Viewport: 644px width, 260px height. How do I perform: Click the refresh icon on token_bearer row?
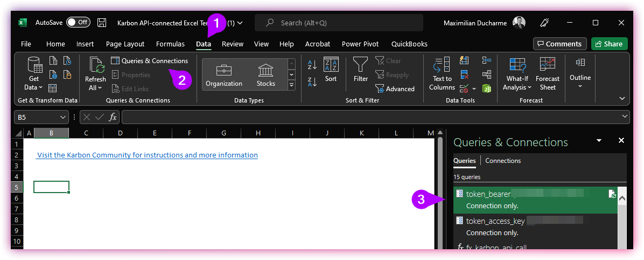pyautogui.click(x=612, y=194)
